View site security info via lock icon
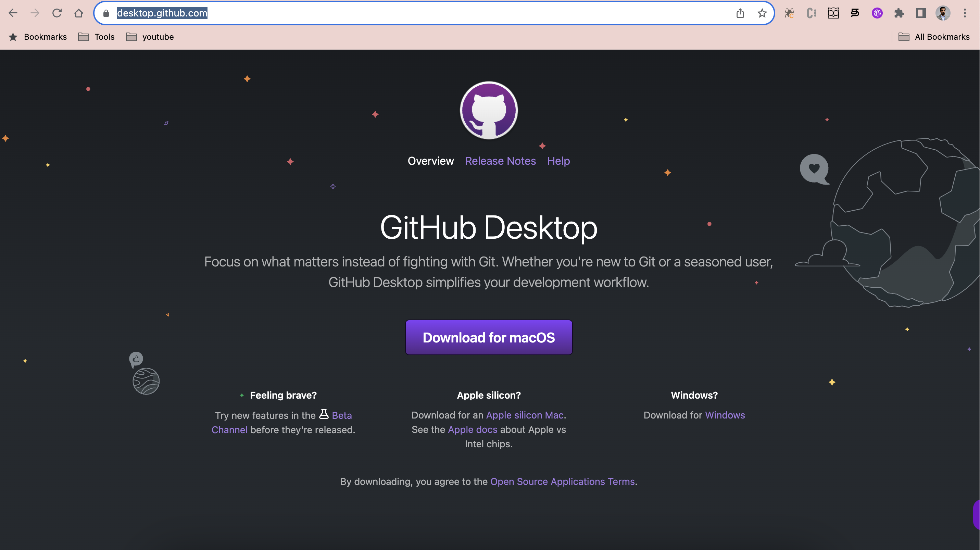 pyautogui.click(x=106, y=13)
